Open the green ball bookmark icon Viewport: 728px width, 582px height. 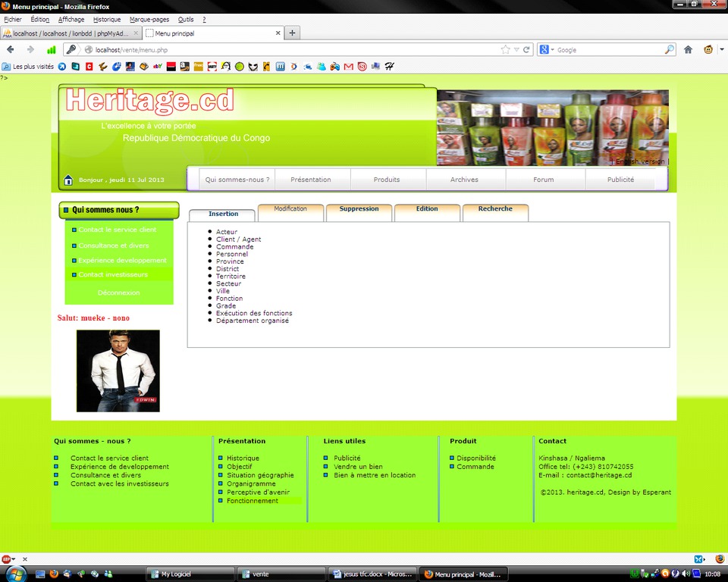tap(240, 67)
